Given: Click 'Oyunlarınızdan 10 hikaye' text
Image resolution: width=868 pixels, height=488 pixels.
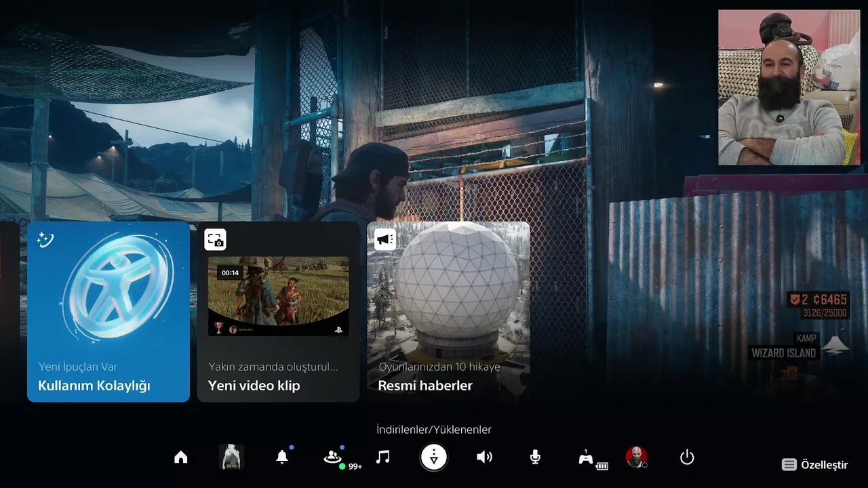Looking at the screenshot, I should click(x=439, y=367).
